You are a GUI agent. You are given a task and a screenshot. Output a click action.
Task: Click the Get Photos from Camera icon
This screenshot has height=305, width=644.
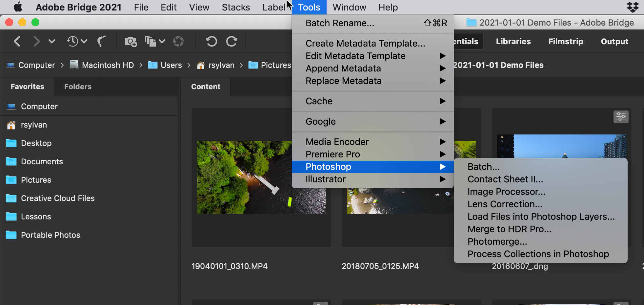point(131,41)
